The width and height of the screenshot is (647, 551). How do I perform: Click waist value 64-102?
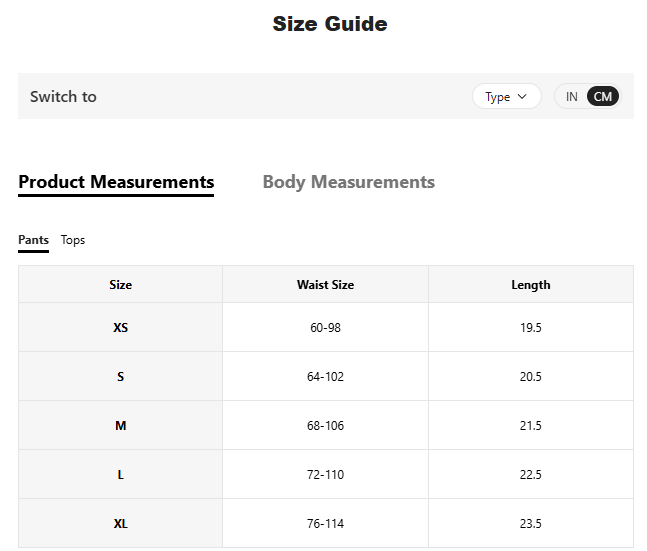click(x=325, y=376)
